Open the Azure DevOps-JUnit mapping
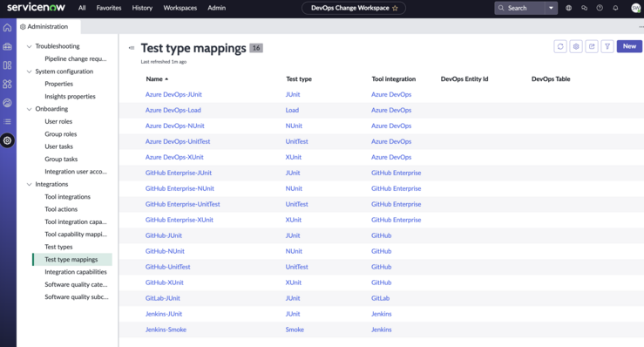The height and width of the screenshot is (347, 644). point(173,94)
